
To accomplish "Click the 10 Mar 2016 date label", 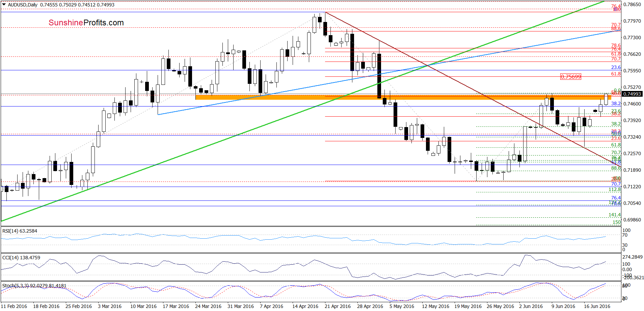I will coord(143,306).
